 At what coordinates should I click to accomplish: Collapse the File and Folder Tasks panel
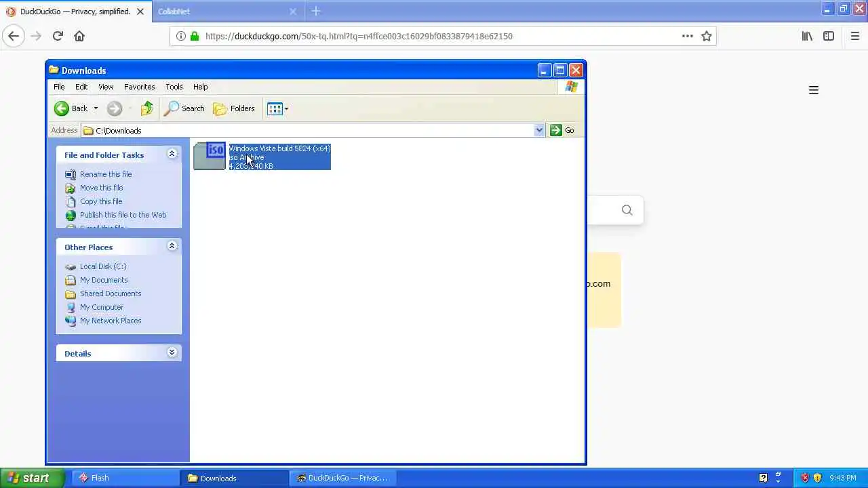172,155
